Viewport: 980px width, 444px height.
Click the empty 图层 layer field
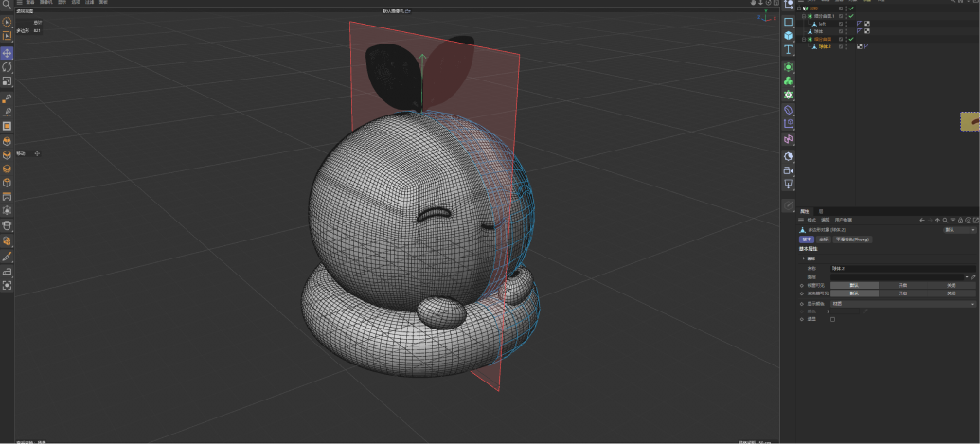point(897,277)
